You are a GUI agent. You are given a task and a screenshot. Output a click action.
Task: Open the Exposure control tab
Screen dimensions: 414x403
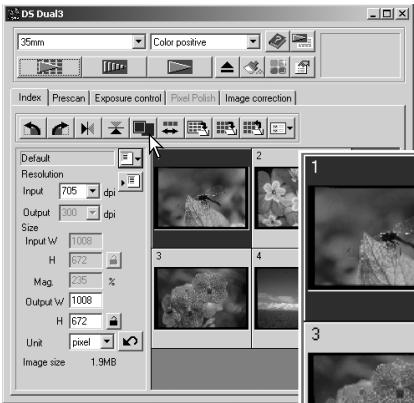pos(128,98)
